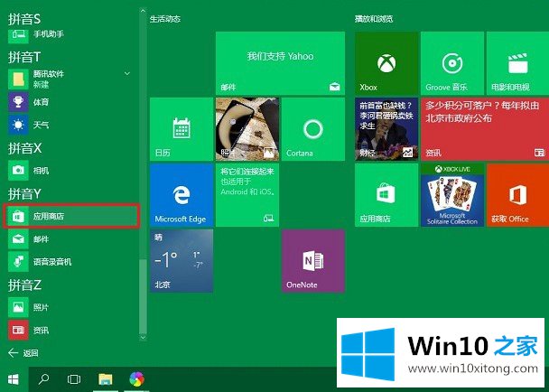Screen dimensions: 549x392
Task: Launch 语音录音机 from the list
Action: point(70,262)
